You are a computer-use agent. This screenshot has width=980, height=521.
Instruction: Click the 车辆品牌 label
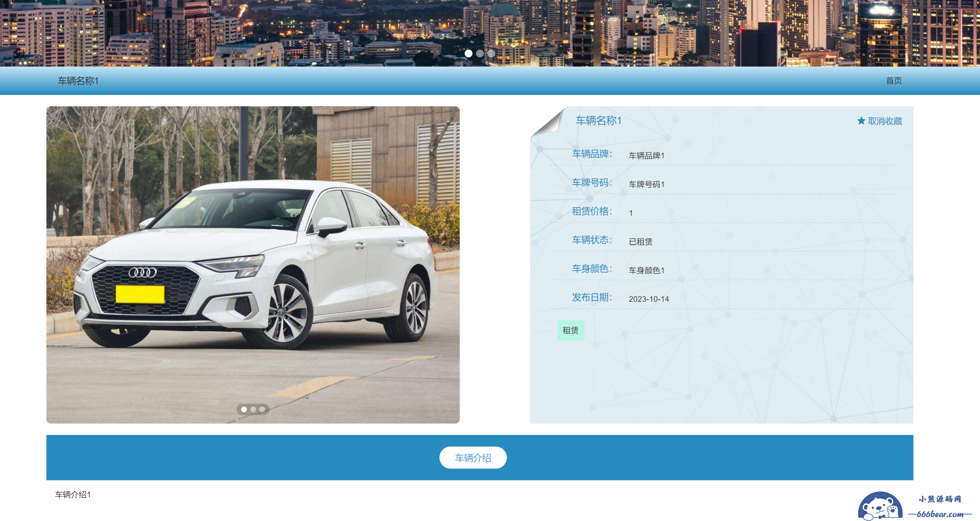(592, 154)
